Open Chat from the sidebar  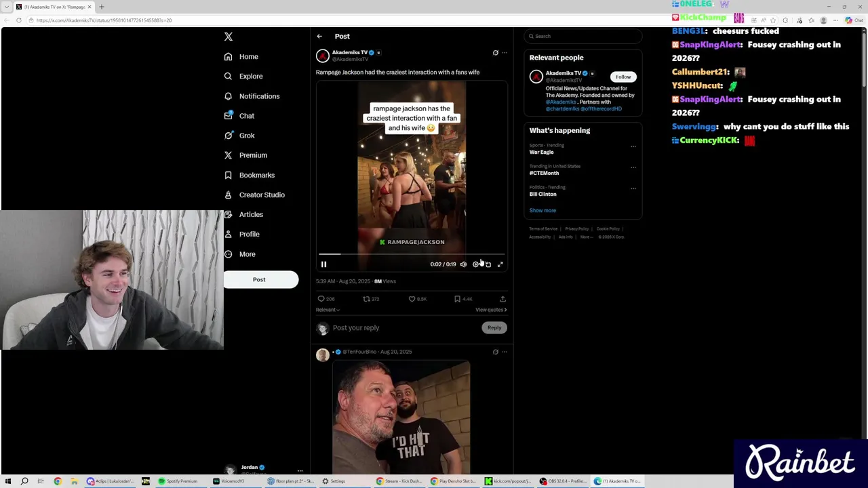click(x=239, y=116)
